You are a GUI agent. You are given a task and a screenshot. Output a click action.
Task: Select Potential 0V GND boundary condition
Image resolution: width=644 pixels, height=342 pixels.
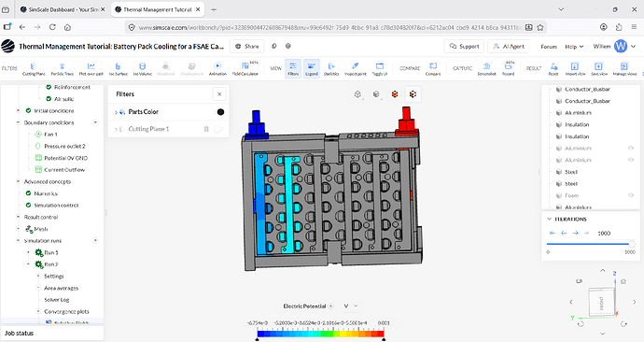pyautogui.click(x=65, y=158)
